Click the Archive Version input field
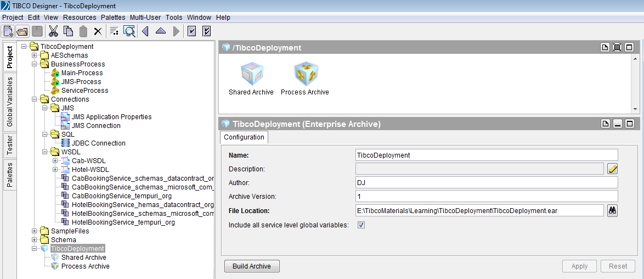This screenshot has height=279, width=644. click(487, 196)
